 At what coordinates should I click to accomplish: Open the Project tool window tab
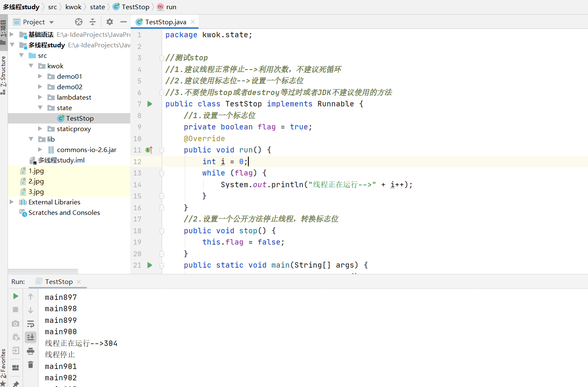(x=3, y=32)
